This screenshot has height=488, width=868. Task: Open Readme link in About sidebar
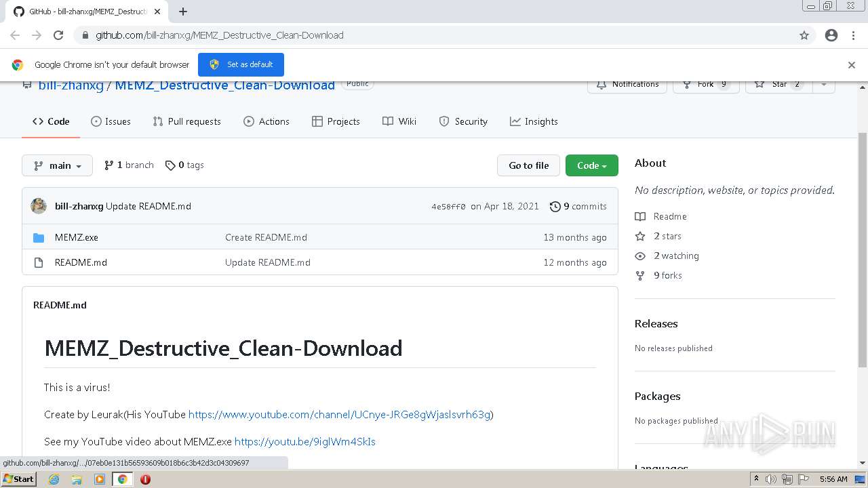(661, 216)
